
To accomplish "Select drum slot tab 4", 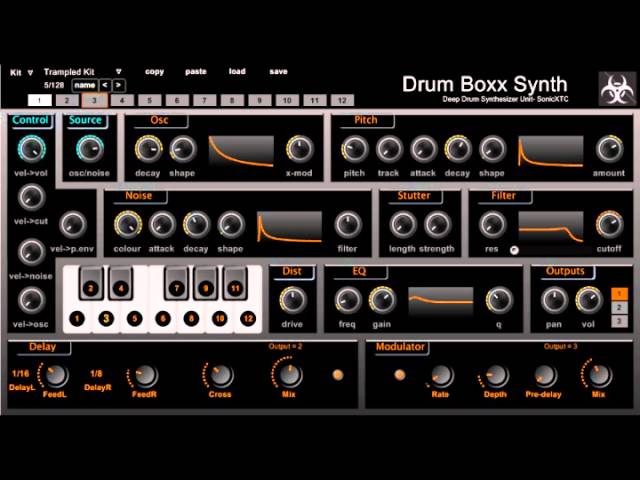I will 122,100.
